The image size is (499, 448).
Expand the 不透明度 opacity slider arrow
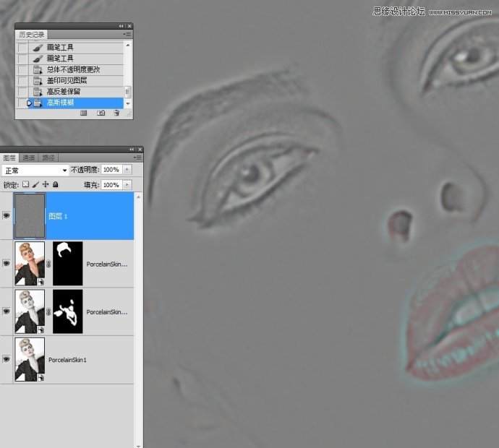(x=128, y=170)
